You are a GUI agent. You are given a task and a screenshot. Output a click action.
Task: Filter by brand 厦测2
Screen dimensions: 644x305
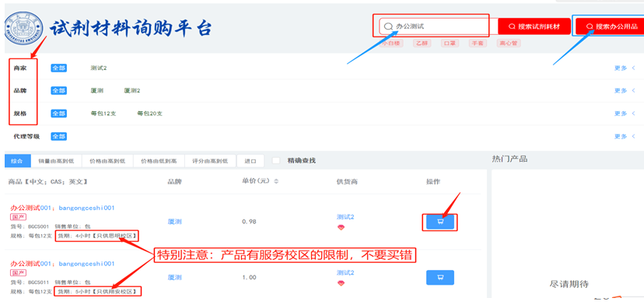pos(132,91)
